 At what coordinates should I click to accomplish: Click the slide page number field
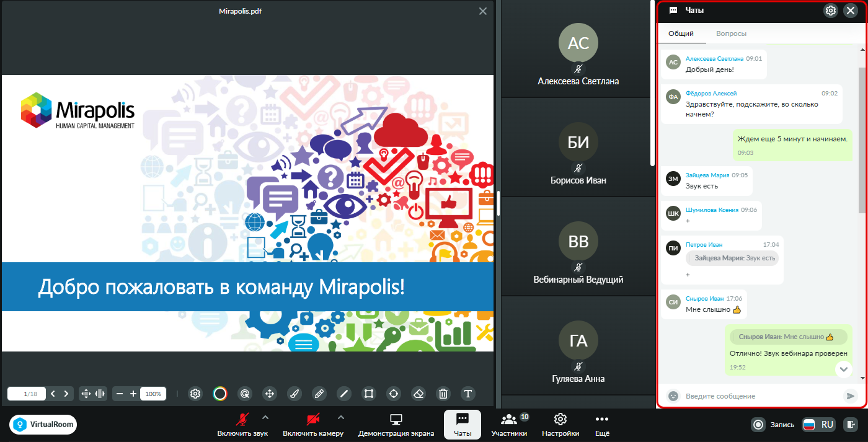coord(25,394)
